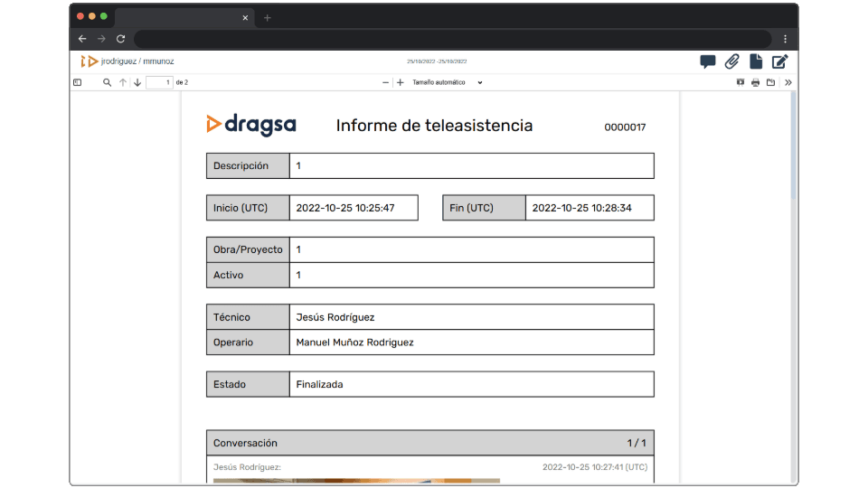The width and height of the screenshot is (868, 488).
Task: Reload the browser page
Action: [120, 39]
